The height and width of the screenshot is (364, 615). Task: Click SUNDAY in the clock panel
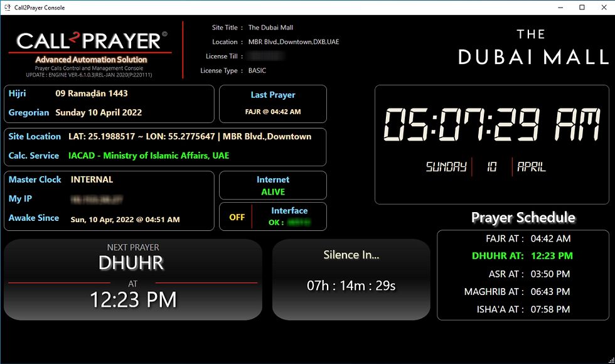point(446,167)
